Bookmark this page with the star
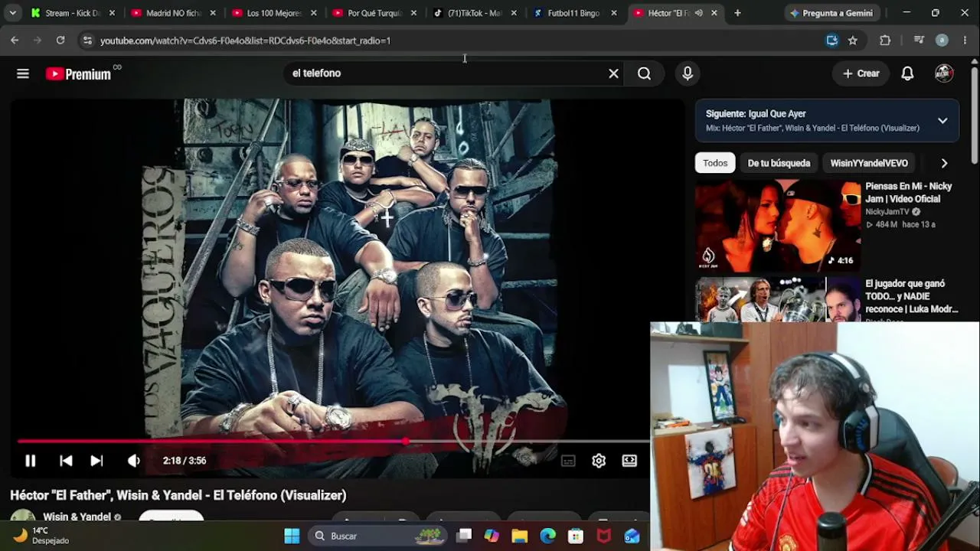 coord(852,41)
